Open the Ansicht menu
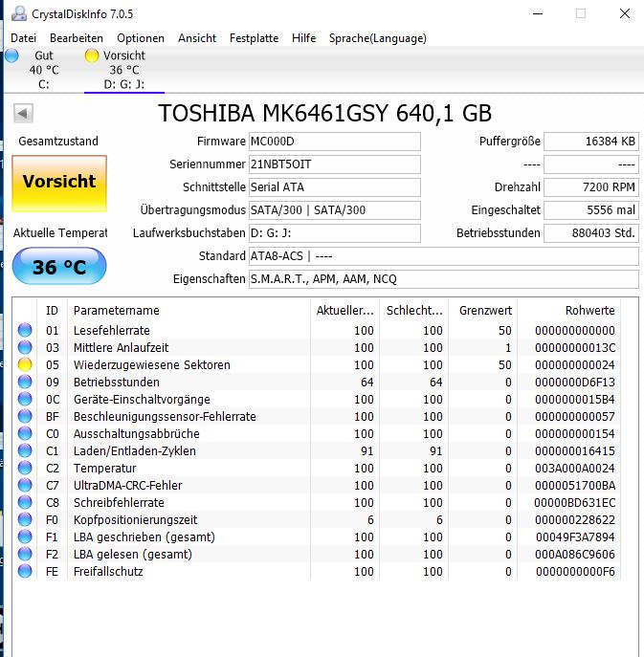The width and height of the screenshot is (644, 657). (x=197, y=38)
